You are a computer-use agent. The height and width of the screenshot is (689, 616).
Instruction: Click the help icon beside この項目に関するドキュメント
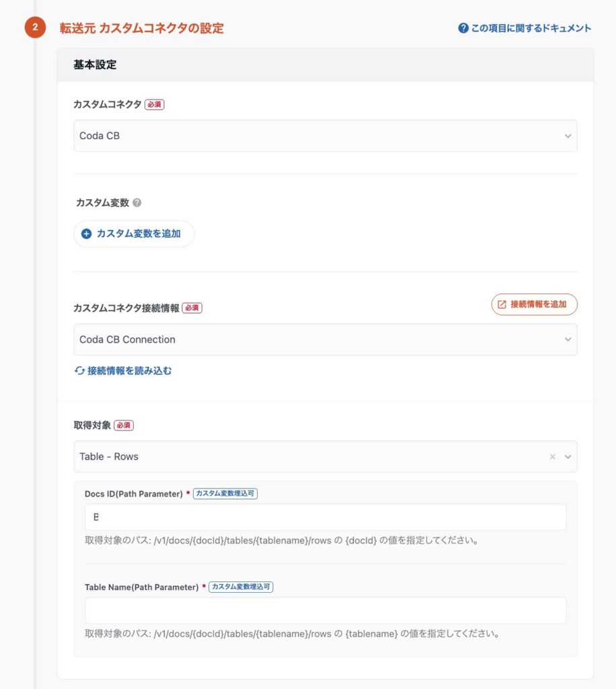[x=463, y=28]
